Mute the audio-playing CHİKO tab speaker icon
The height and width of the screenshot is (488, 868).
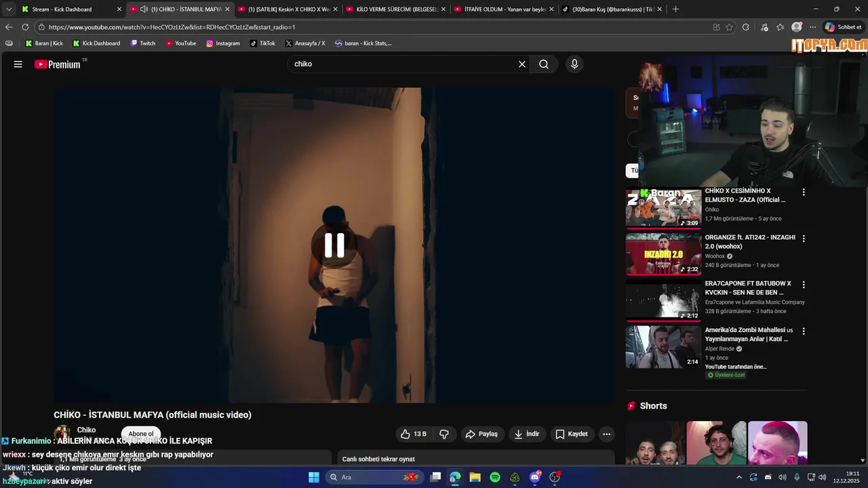click(x=144, y=9)
